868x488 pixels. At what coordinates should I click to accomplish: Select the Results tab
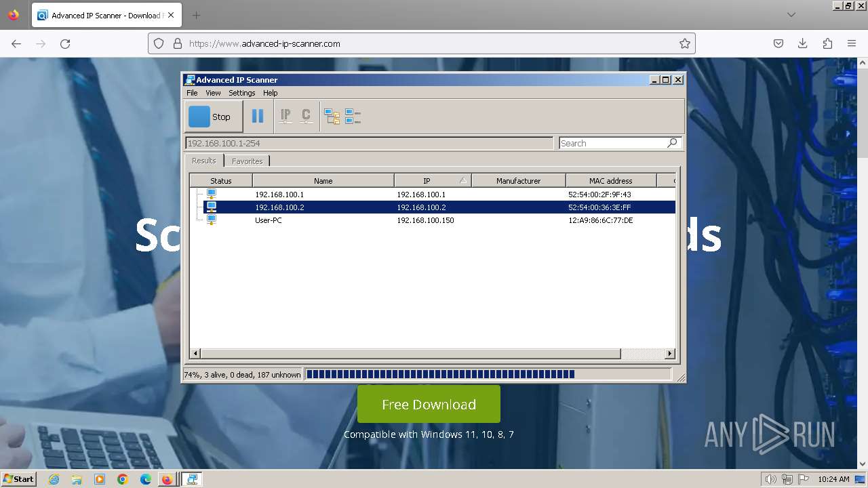coord(203,161)
